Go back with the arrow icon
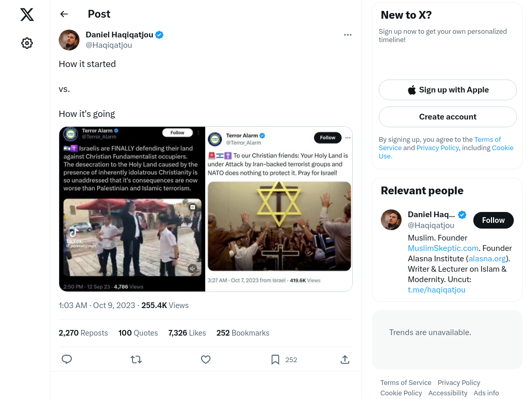 tap(64, 14)
